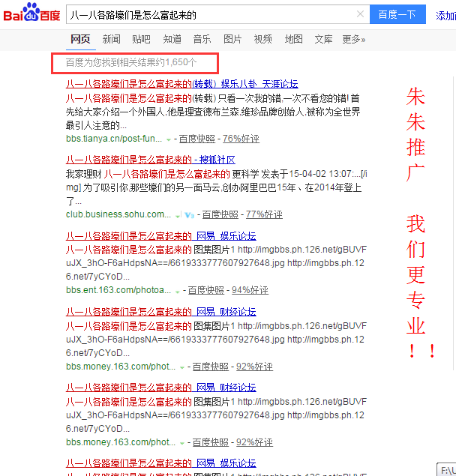Expand the arrow next to club.business.sohu.com URL
Screen dimensions: 456x476
coord(178,216)
